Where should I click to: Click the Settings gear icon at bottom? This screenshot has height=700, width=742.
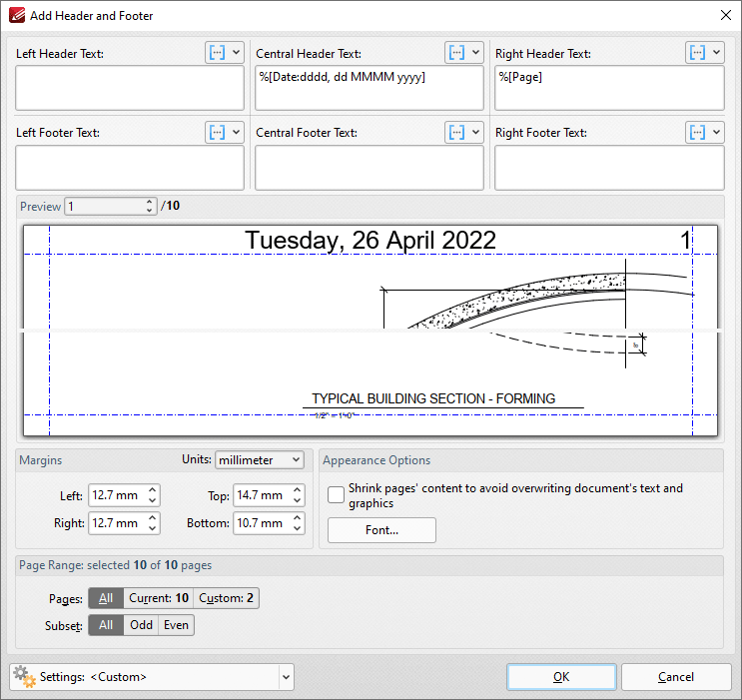coord(24,677)
